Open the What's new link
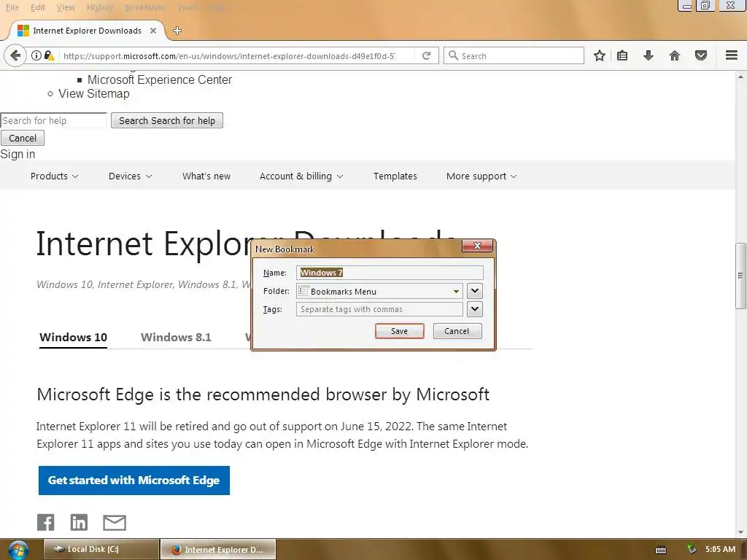747x560 pixels. click(x=206, y=176)
